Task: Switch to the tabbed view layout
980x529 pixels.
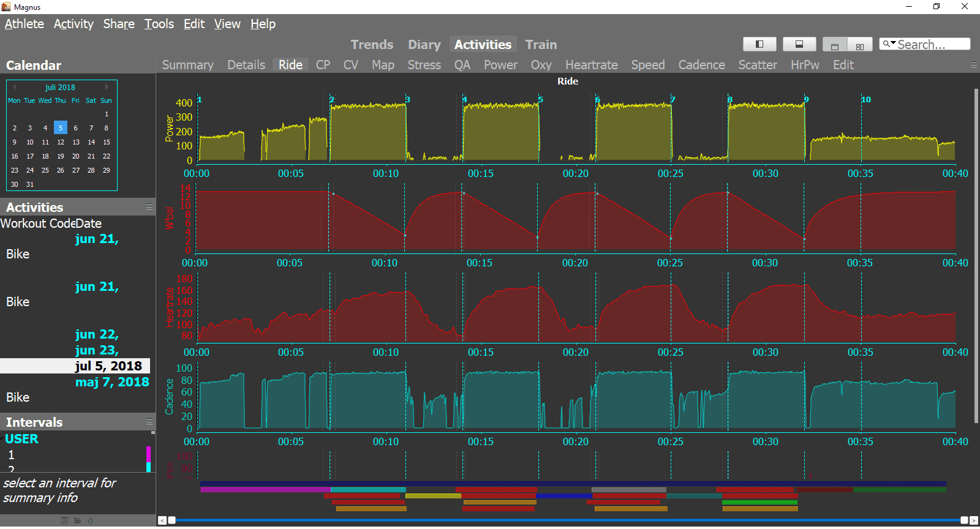Action: point(834,45)
